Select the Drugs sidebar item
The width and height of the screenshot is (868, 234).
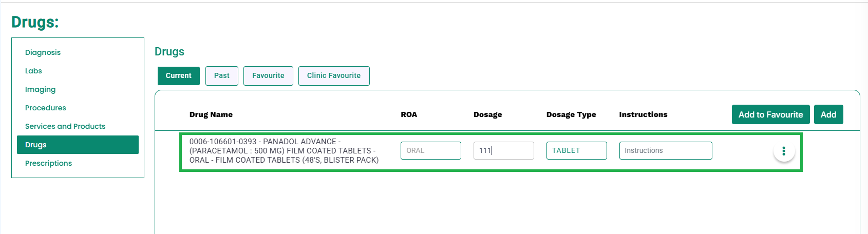coord(78,145)
